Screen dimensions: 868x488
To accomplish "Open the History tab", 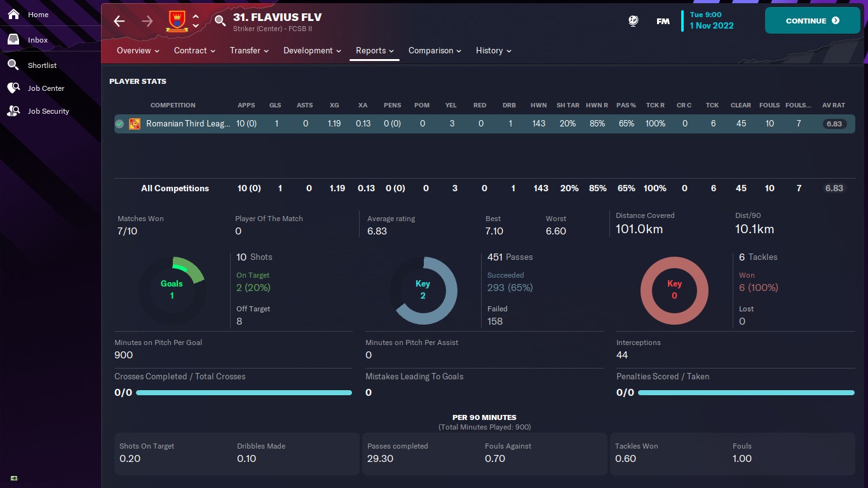I will point(493,51).
